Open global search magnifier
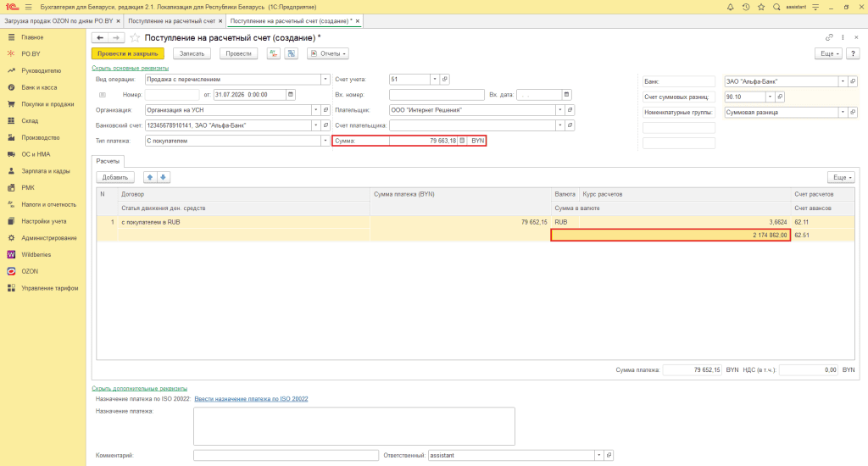868x466 pixels. [776, 7]
